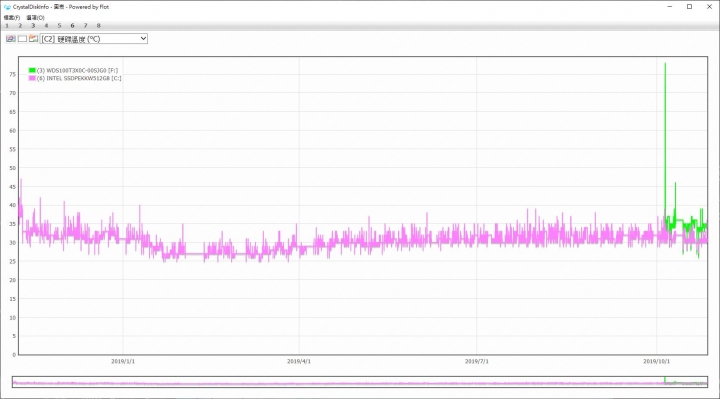This screenshot has height=399, width=720.
Task: Click the CrystalDiskInfo app icon in title bar
Action: click(7, 7)
